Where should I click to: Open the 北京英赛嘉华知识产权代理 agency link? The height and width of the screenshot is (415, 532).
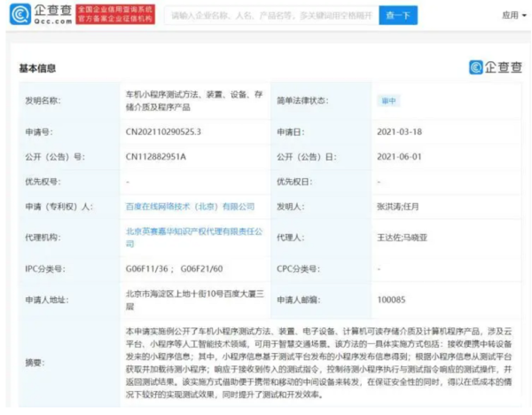(x=194, y=238)
